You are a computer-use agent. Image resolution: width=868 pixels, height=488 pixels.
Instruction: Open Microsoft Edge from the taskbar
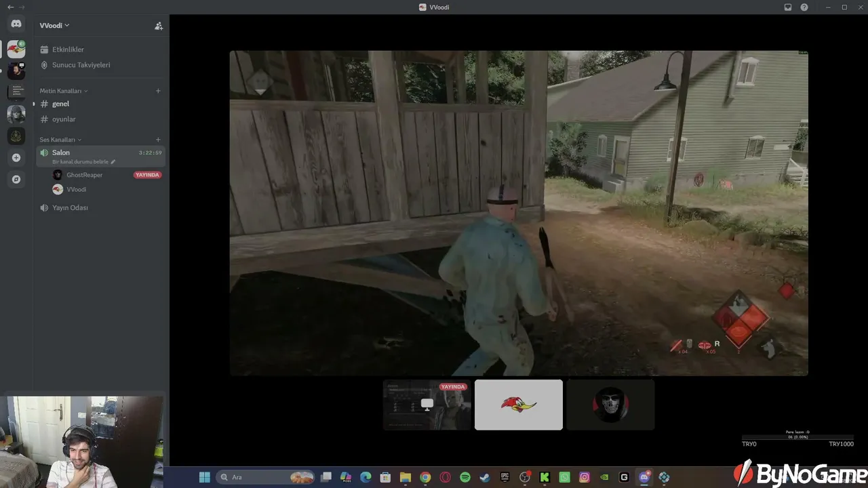pos(366,477)
